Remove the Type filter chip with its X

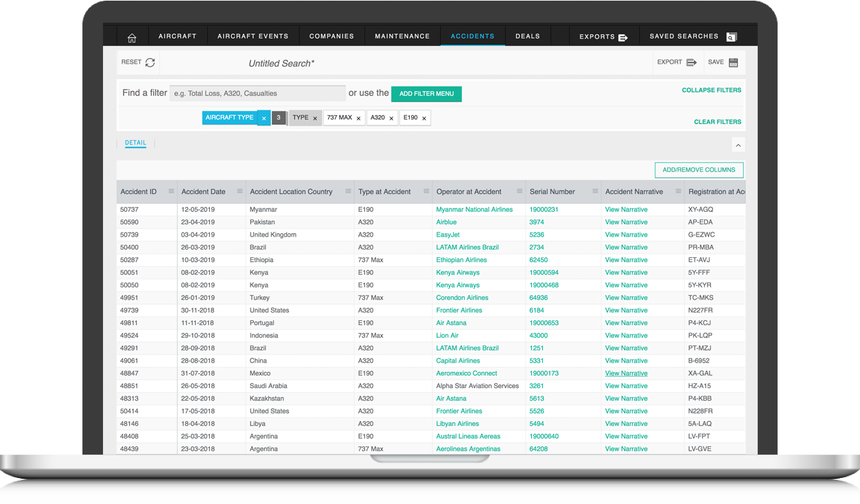315,119
